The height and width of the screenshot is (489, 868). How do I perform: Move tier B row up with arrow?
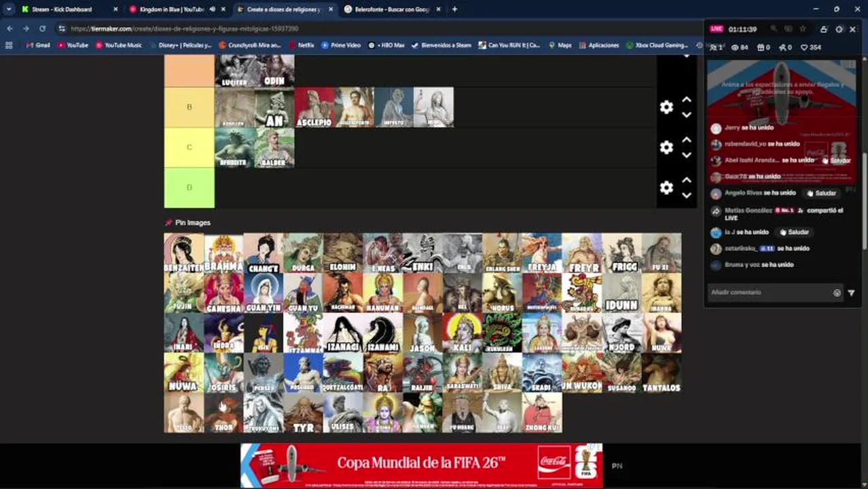tap(687, 100)
